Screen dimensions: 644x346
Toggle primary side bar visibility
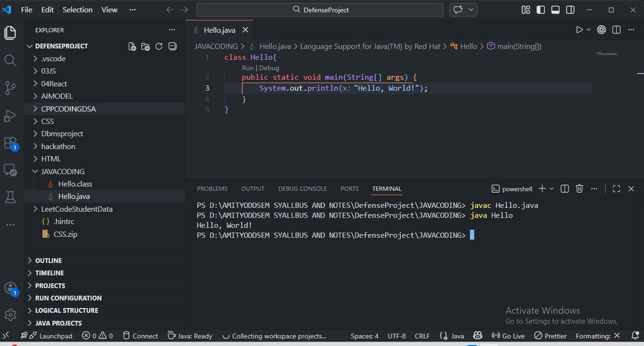tap(540, 10)
